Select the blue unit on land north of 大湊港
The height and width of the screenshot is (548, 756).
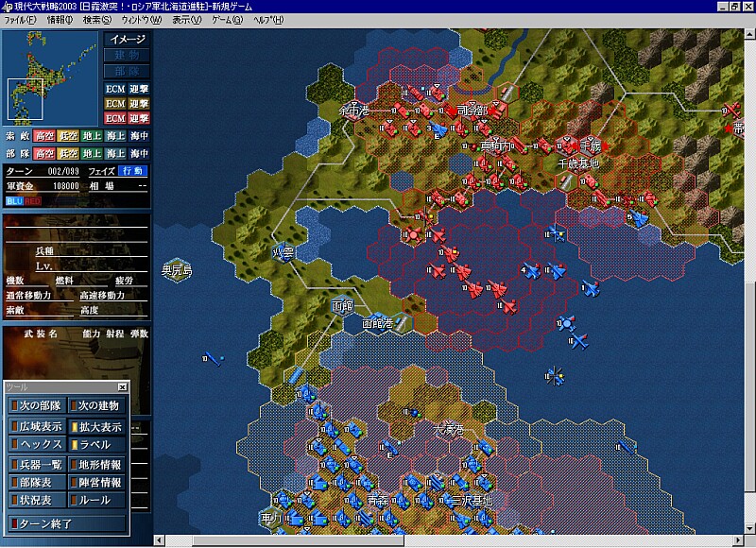pos(412,413)
